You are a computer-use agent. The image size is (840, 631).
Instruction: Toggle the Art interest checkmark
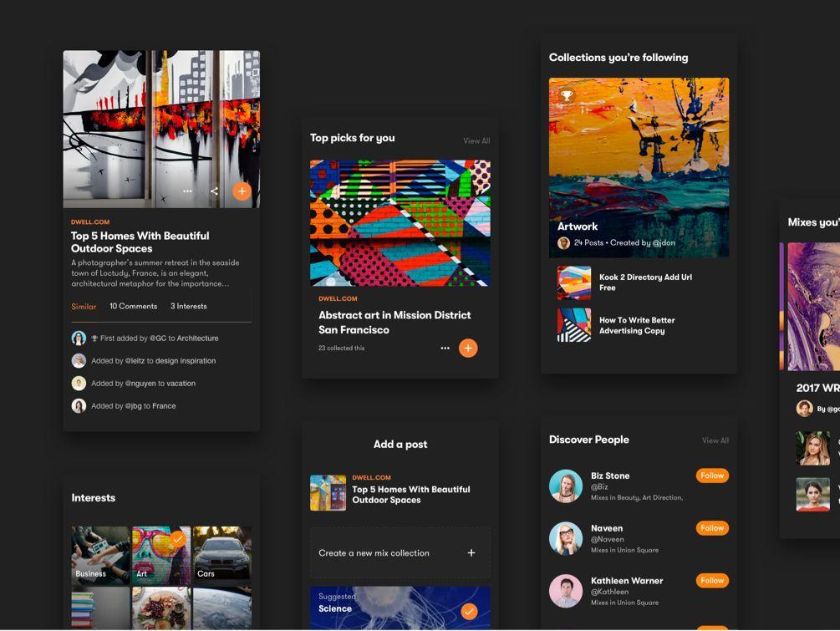click(x=178, y=540)
